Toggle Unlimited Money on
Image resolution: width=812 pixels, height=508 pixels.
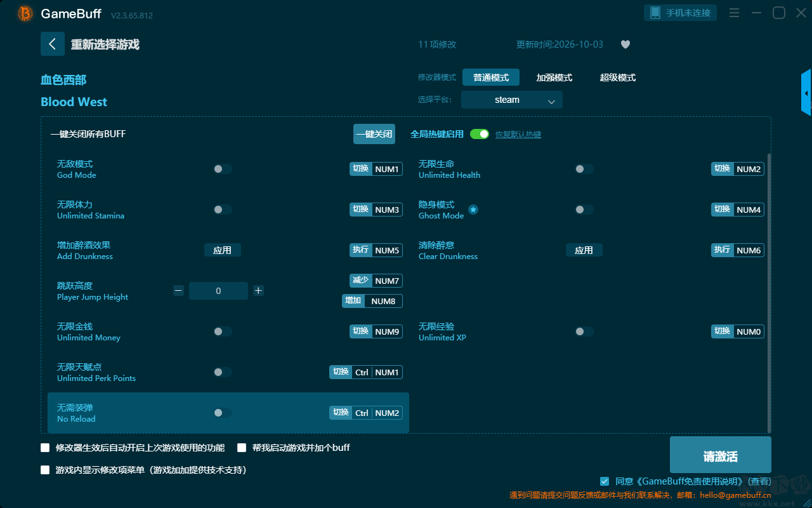tap(223, 331)
